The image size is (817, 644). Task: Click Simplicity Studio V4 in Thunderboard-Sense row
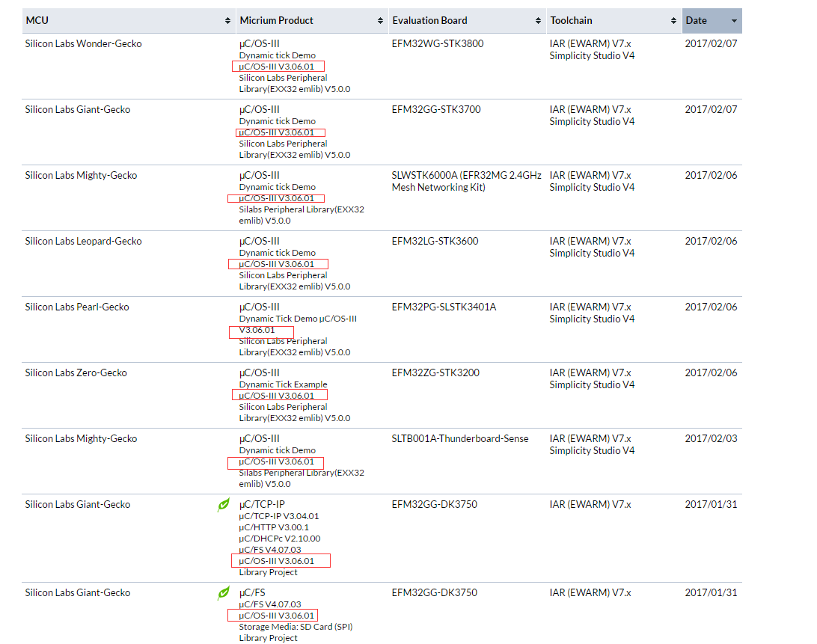pyautogui.click(x=592, y=451)
